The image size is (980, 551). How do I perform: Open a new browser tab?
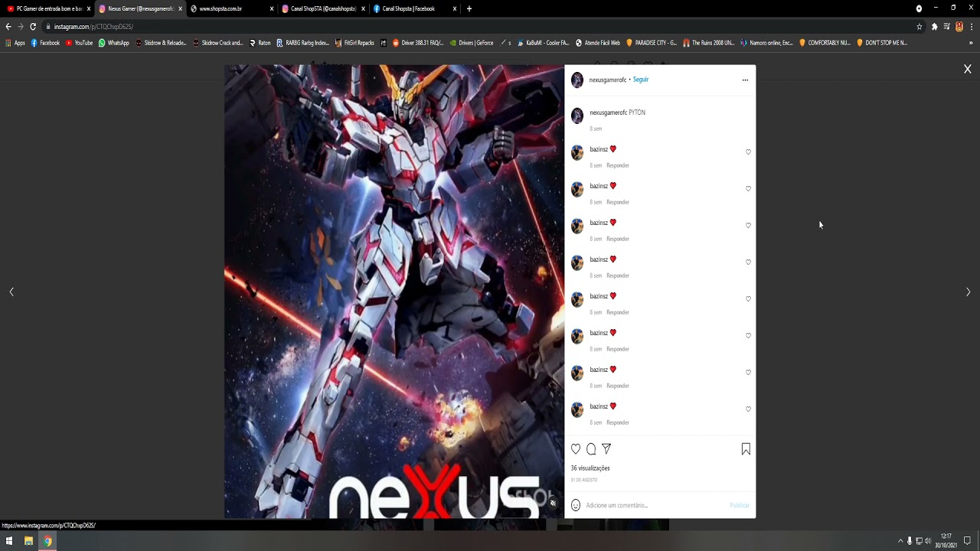coord(469,9)
